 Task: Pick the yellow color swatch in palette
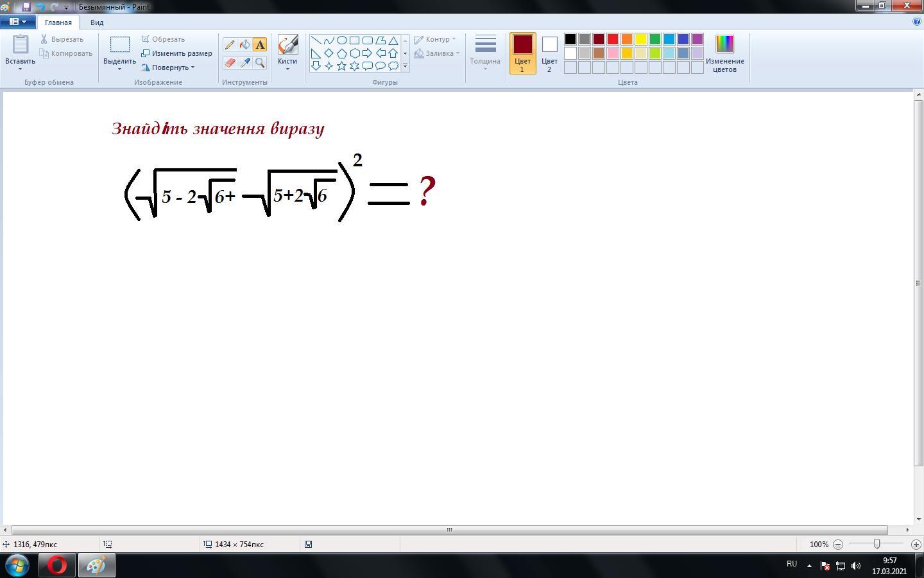tap(641, 39)
